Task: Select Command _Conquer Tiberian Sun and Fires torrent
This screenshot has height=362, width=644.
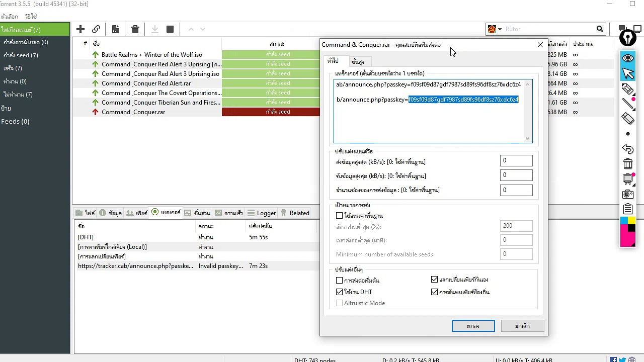Action: (161, 103)
